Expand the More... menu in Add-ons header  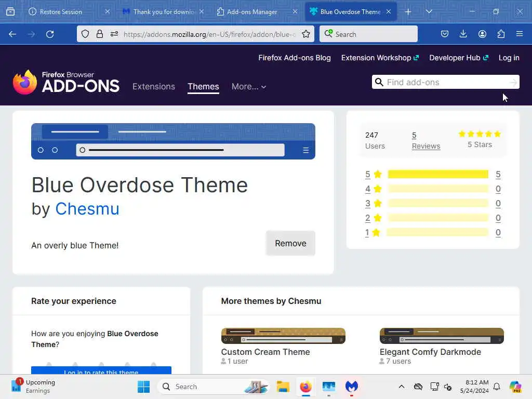pos(249,87)
